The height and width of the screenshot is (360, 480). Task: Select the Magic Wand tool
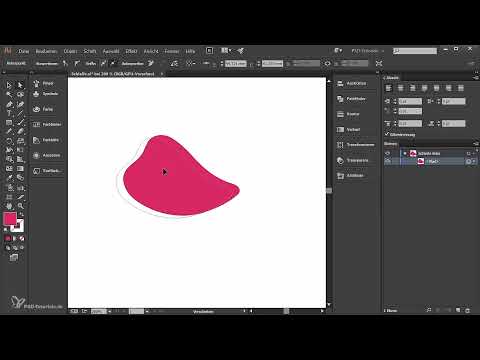point(9,95)
